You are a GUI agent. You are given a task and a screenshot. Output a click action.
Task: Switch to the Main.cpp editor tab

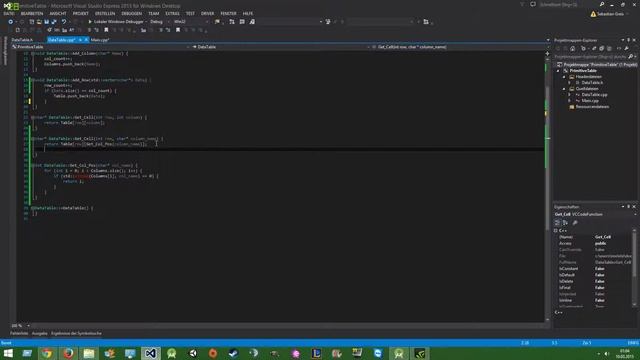(x=100, y=40)
